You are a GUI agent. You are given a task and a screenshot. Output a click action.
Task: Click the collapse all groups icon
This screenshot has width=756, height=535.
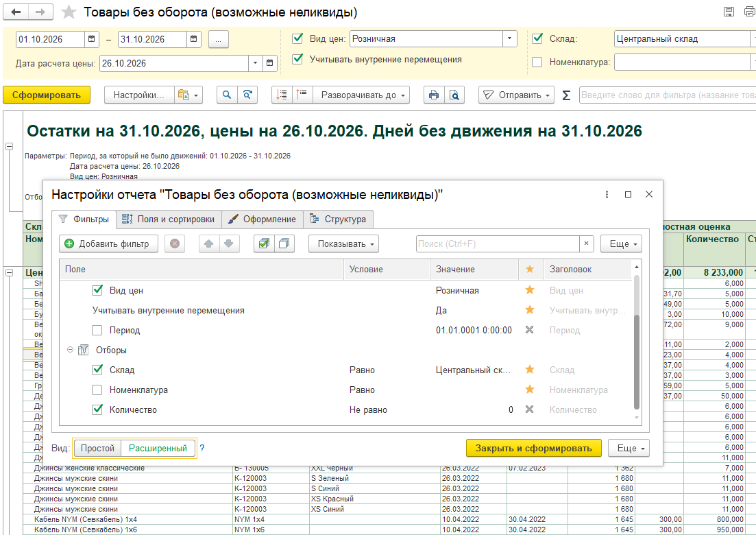click(x=302, y=95)
